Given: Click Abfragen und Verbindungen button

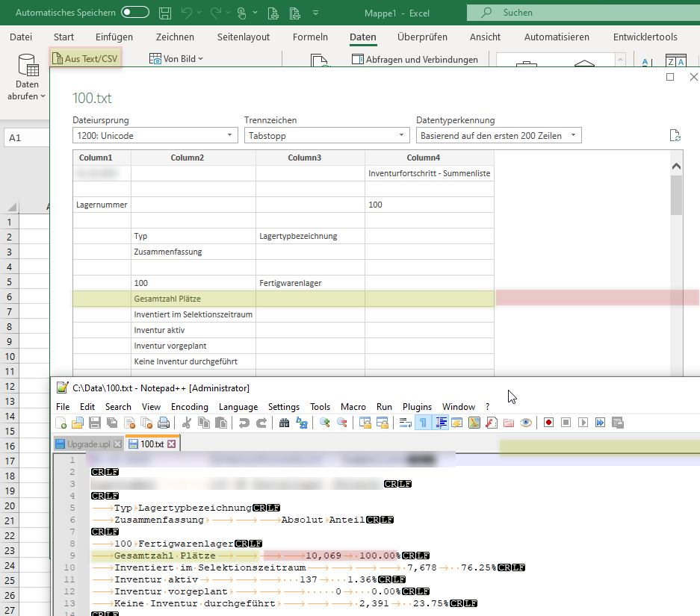Looking at the screenshot, I should pos(415,59).
